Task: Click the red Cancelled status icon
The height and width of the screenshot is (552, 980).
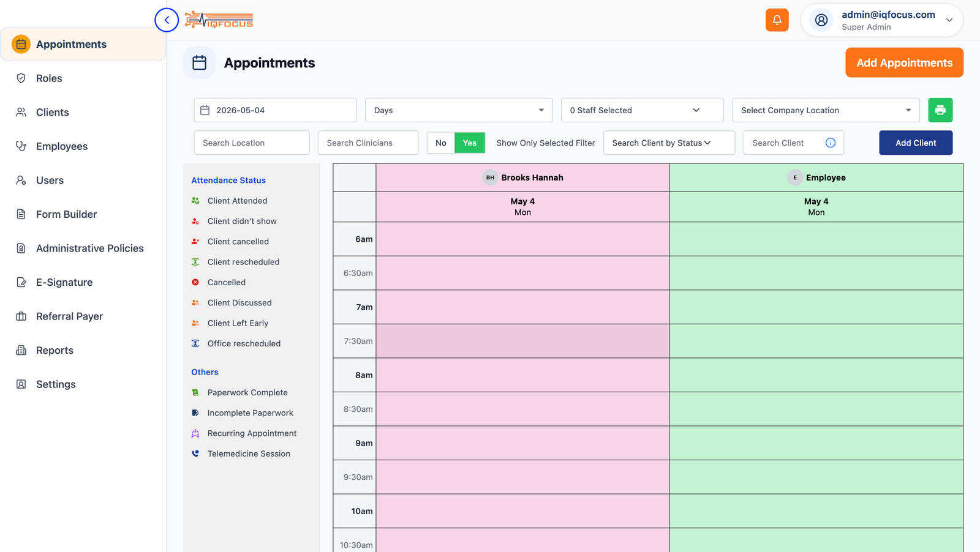Action: pyautogui.click(x=195, y=282)
